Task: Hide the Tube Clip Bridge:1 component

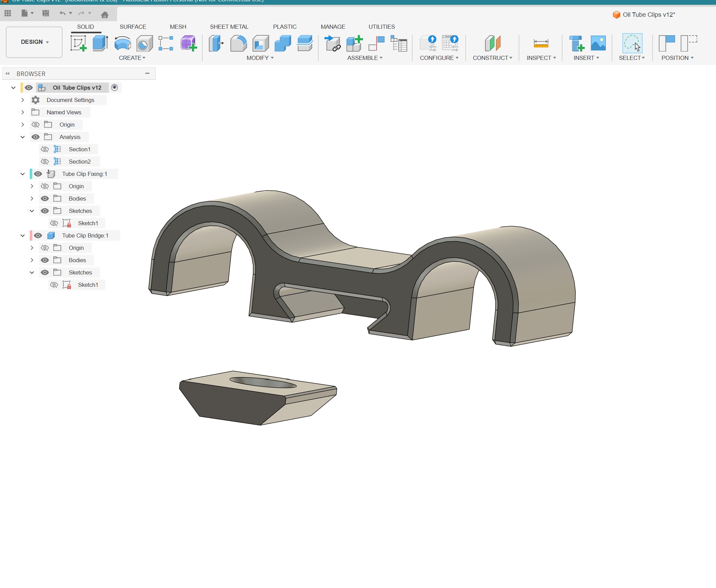Action: click(38, 235)
